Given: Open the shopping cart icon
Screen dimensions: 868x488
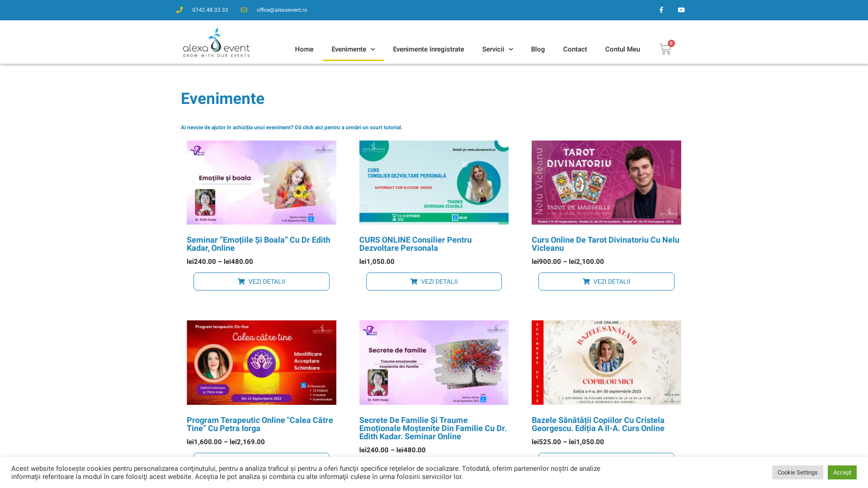Looking at the screenshot, I should (x=665, y=49).
